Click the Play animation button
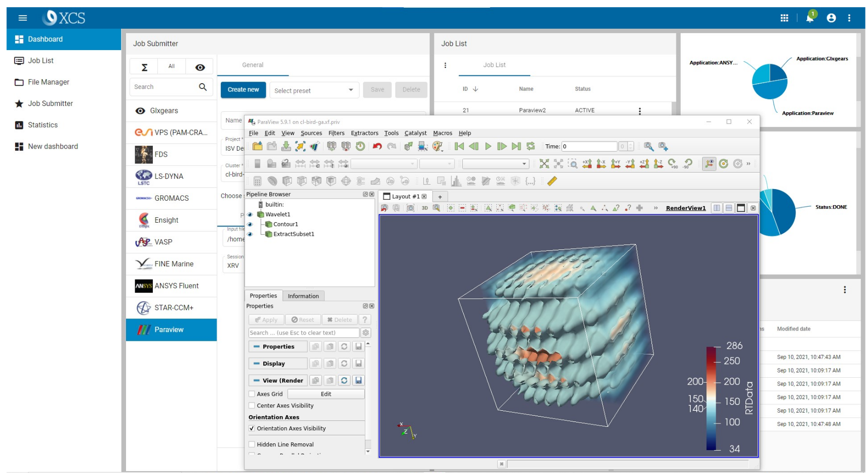The height and width of the screenshot is (473, 868). pos(488,146)
